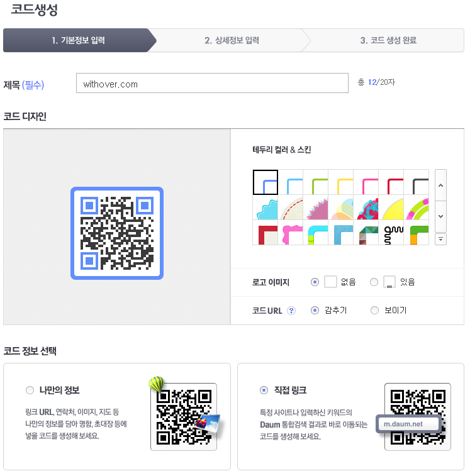This screenshot has width=470, height=476.
Task: Choose the pink spiky burst skin
Action: point(316,208)
